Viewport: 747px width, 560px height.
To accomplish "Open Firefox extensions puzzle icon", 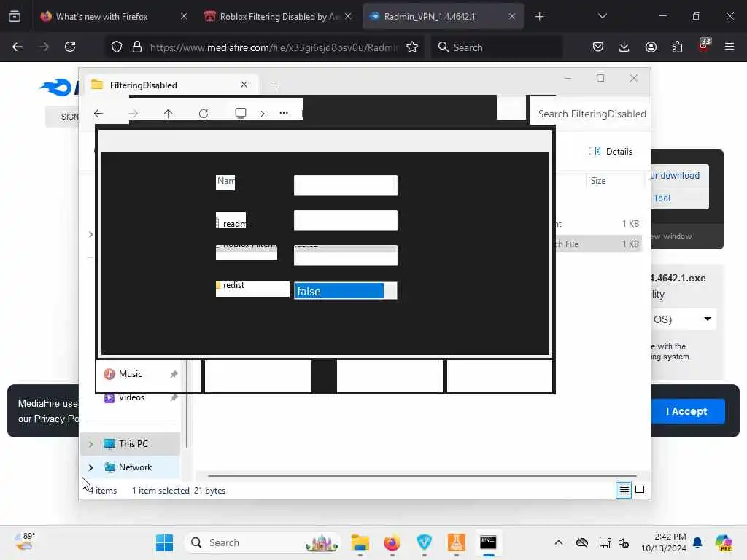I will [677, 47].
